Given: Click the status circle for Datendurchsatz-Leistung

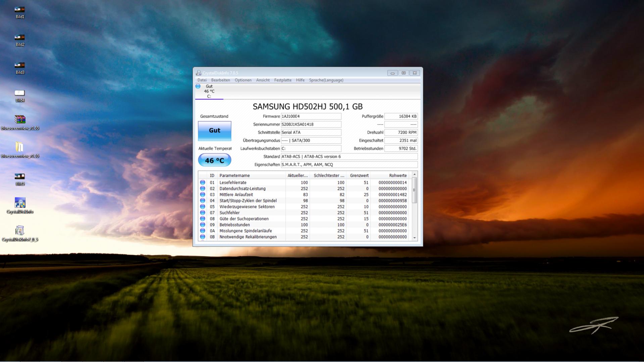Looking at the screenshot, I should (x=203, y=189).
